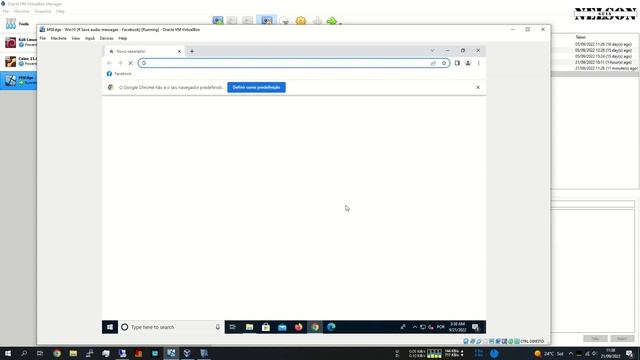The width and height of the screenshot is (640, 360).
Task: Go forward in Chrome navigation
Action: [x=120, y=63]
